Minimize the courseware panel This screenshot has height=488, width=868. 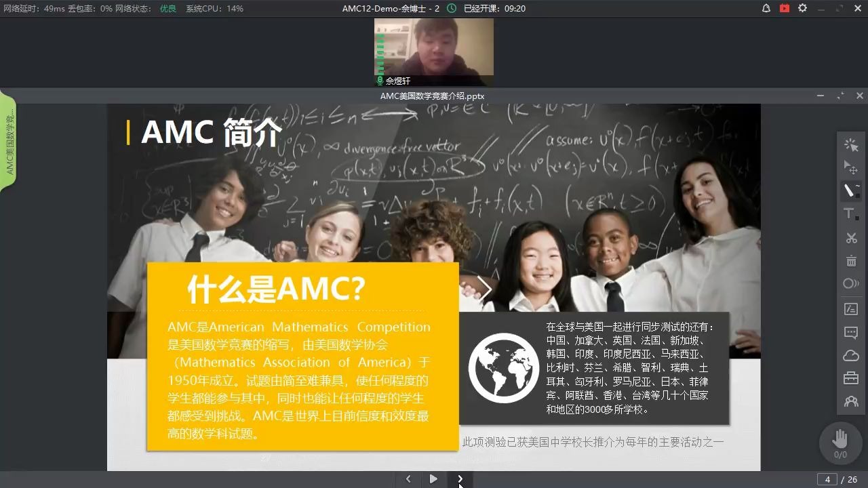click(821, 96)
